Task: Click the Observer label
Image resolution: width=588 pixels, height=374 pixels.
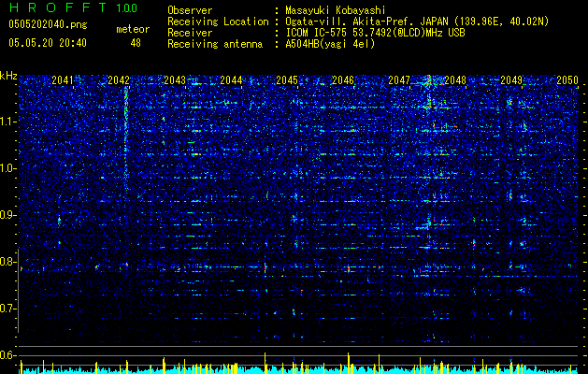Action: pos(190,10)
